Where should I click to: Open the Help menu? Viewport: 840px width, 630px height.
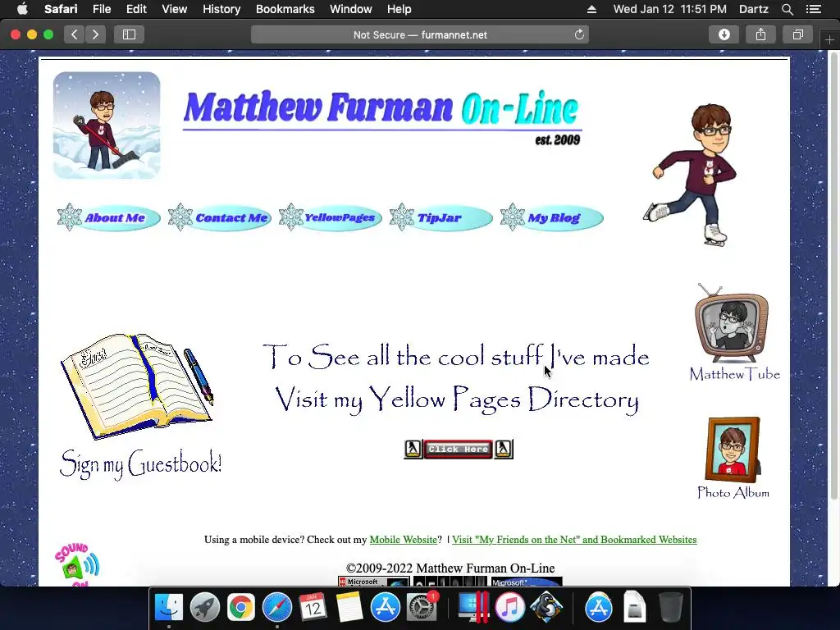click(x=399, y=9)
